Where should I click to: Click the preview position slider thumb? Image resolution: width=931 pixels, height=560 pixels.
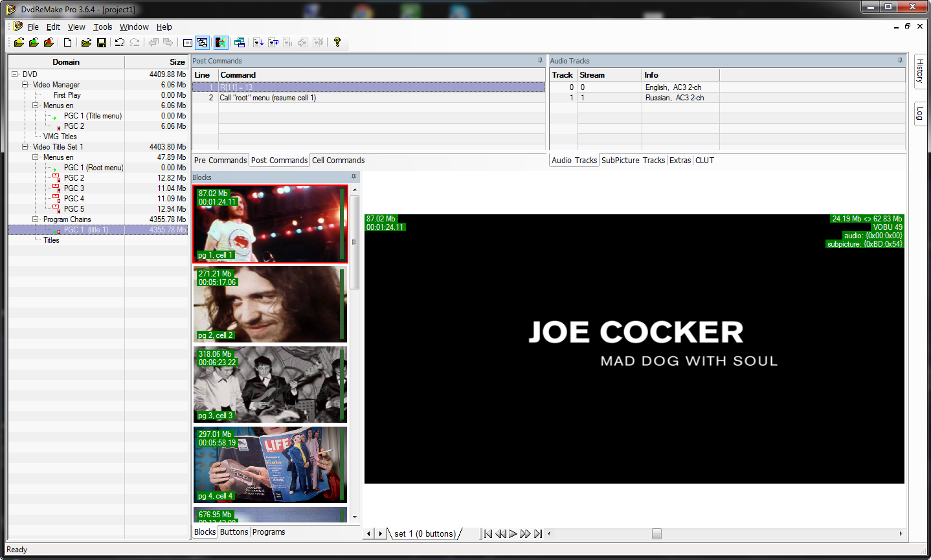tap(656, 534)
